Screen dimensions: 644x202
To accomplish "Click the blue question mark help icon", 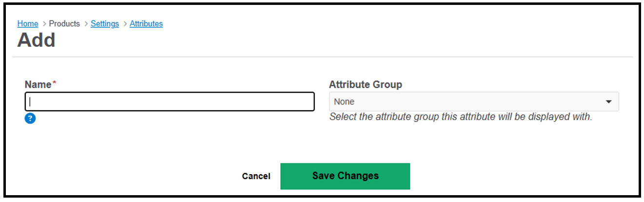I will (x=30, y=118).
